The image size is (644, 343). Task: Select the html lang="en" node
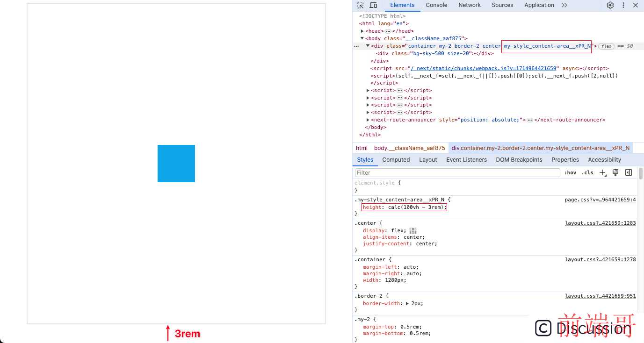[384, 24]
